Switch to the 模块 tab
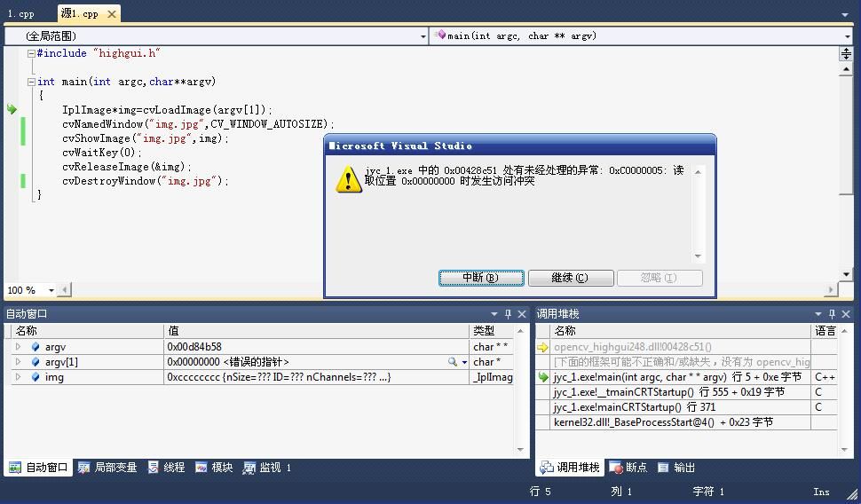Screen dimensions: 861x504 coord(214,468)
